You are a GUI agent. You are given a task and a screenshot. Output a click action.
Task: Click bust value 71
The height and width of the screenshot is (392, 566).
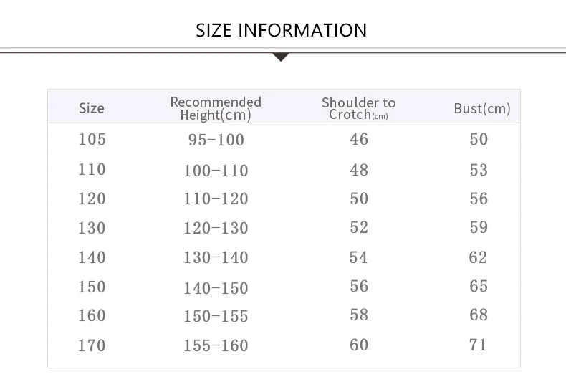tap(479, 345)
